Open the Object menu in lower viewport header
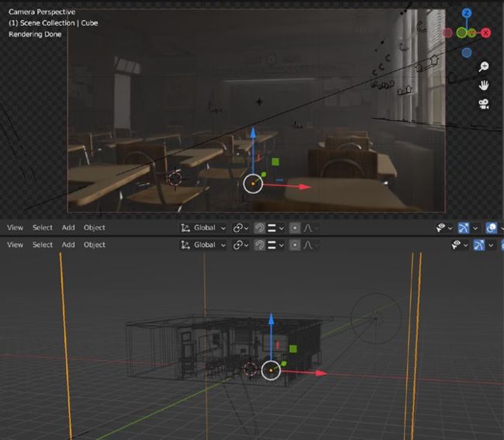 [94, 245]
